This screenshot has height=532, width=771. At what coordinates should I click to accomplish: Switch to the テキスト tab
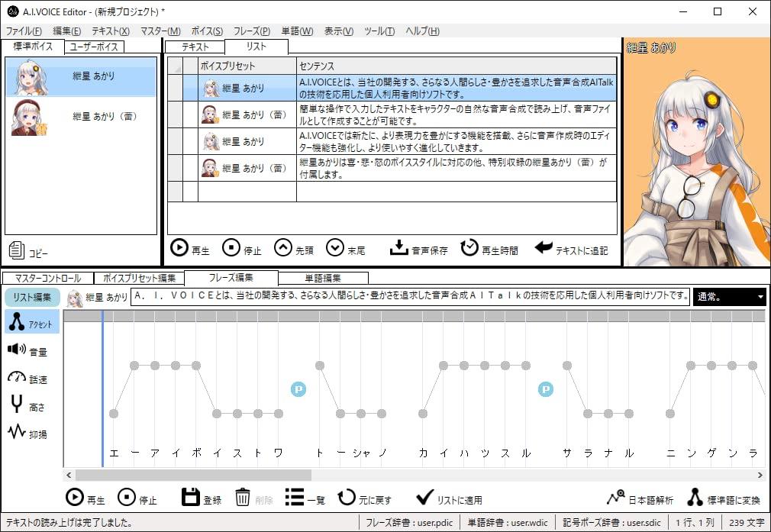click(195, 46)
